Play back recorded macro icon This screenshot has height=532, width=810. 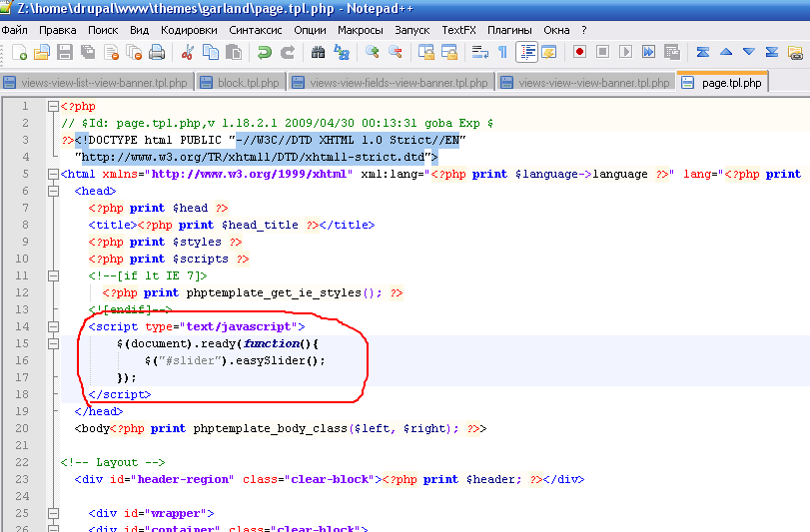625,52
